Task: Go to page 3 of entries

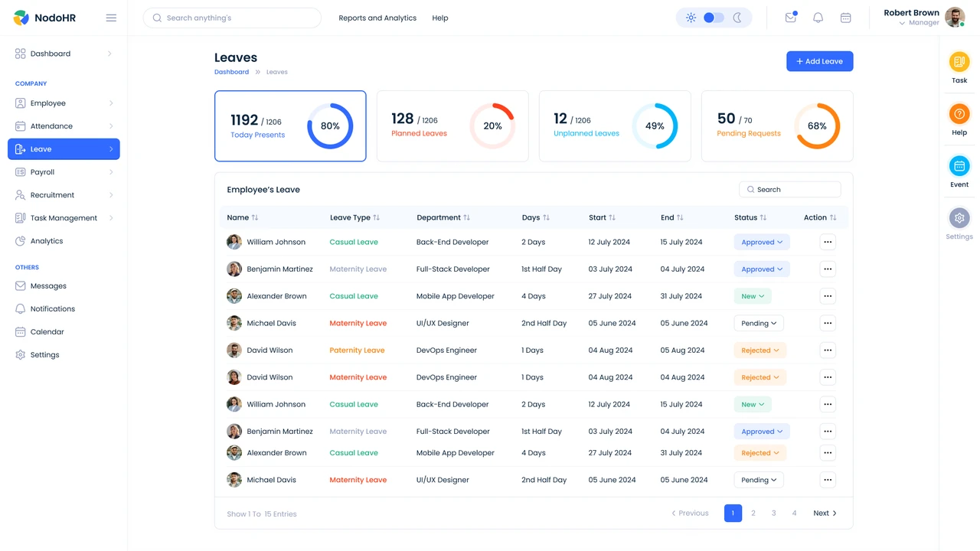Action: (x=774, y=514)
